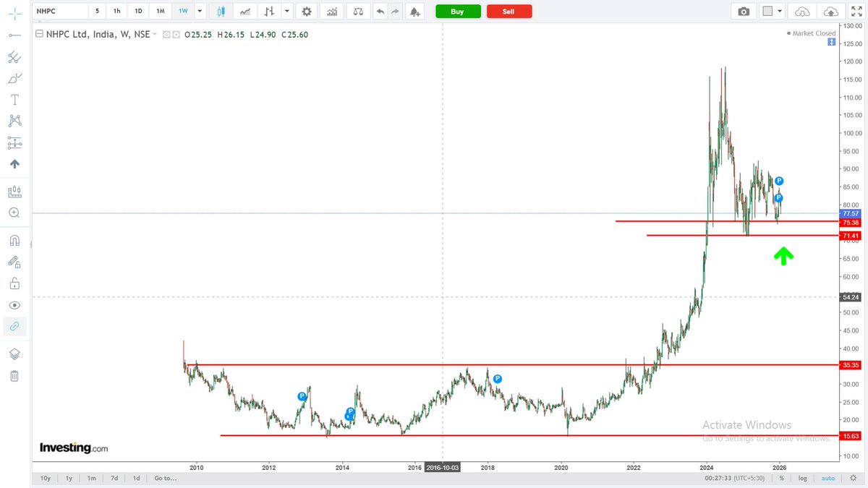Expand chart style dropdown arrow
Image resolution: width=868 pixels, height=488 pixels.
(x=287, y=12)
